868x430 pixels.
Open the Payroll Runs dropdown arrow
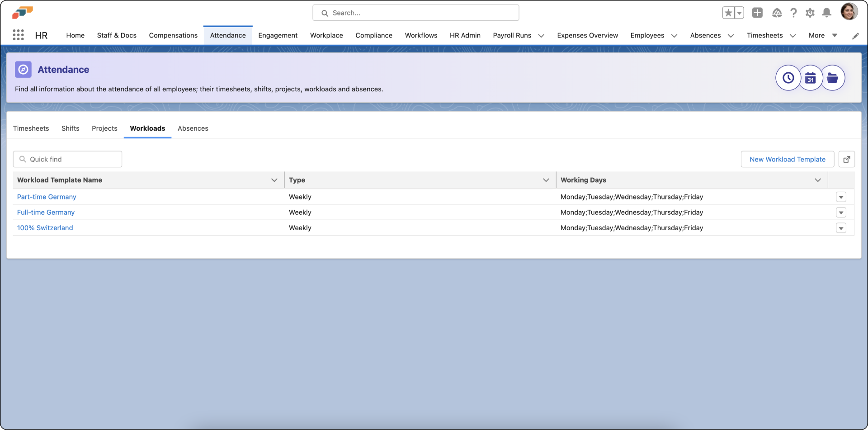(542, 35)
